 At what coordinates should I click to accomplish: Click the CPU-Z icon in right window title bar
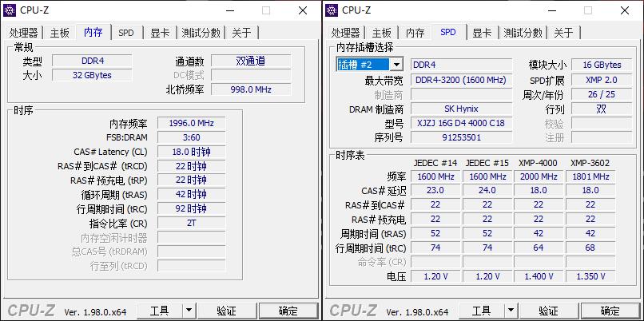click(x=332, y=10)
